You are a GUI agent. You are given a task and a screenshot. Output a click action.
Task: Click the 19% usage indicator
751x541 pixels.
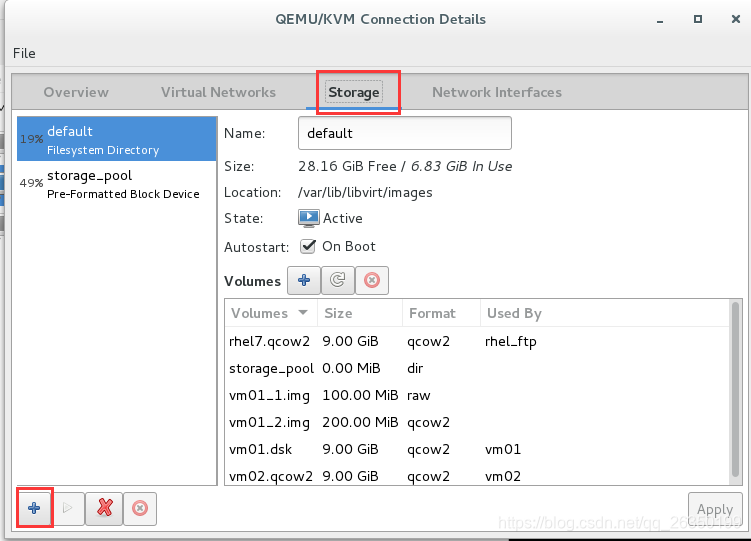coord(32,139)
